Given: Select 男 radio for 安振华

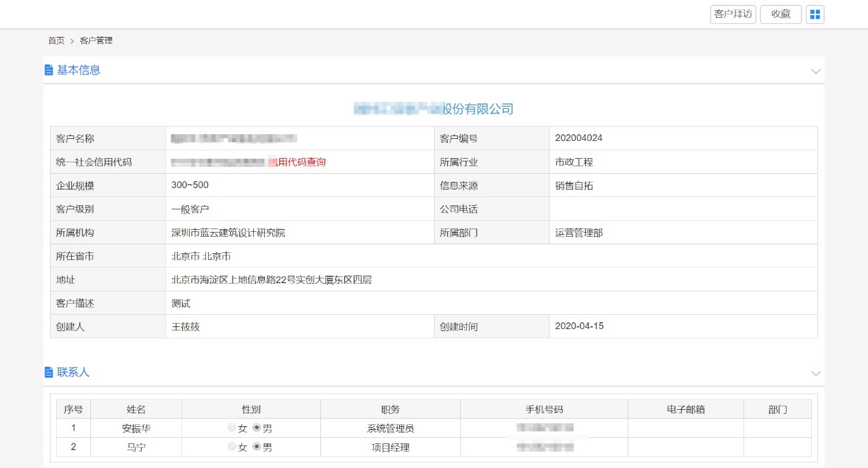Looking at the screenshot, I should 257,428.
